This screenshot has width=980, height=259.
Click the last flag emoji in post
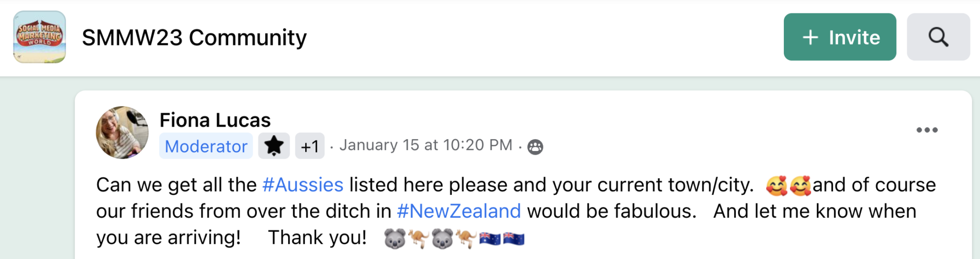pos(513,238)
